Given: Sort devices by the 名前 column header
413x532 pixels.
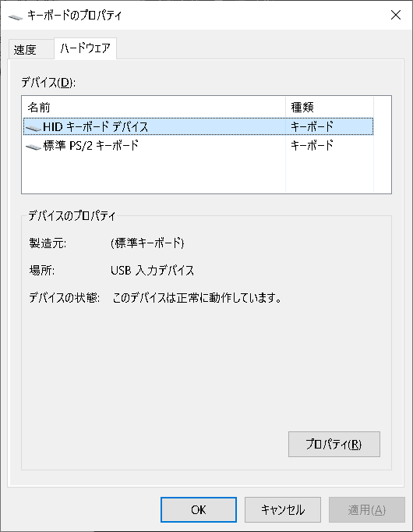Looking at the screenshot, I should pyautogui.click(x=154, y=107).
